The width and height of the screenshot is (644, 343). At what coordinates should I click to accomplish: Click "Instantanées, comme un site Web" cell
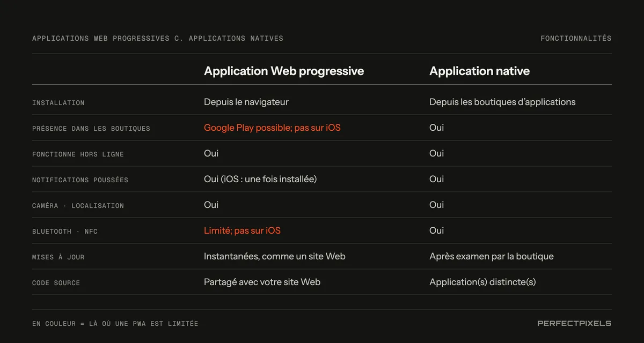click(275, 256)
